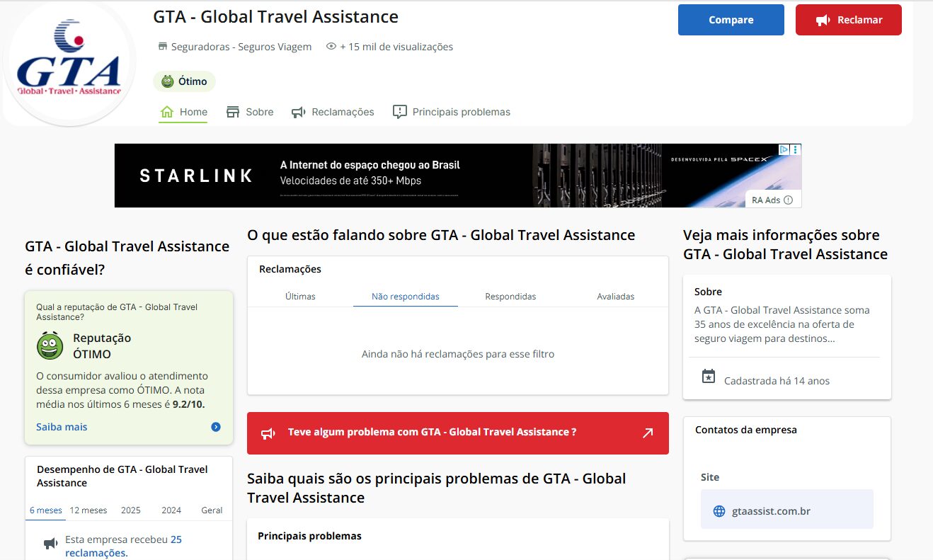Click the green Ótimo face badge

tap(168, 81)
